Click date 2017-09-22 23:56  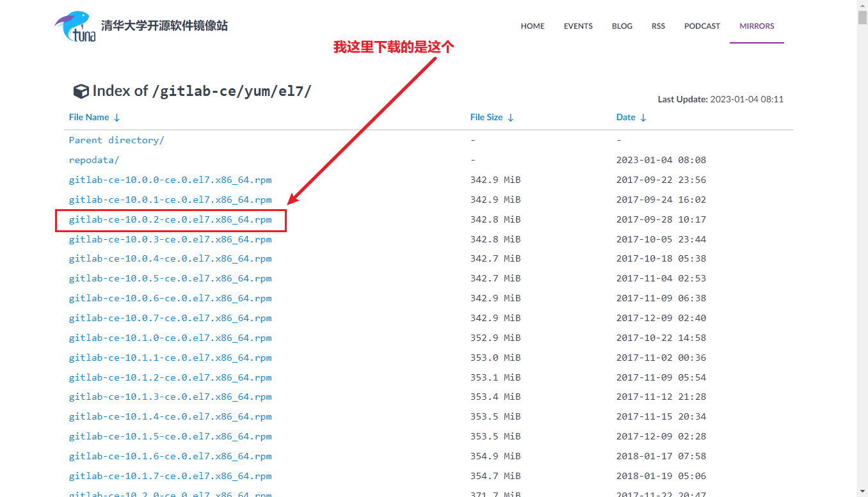[x=661, y=180]
